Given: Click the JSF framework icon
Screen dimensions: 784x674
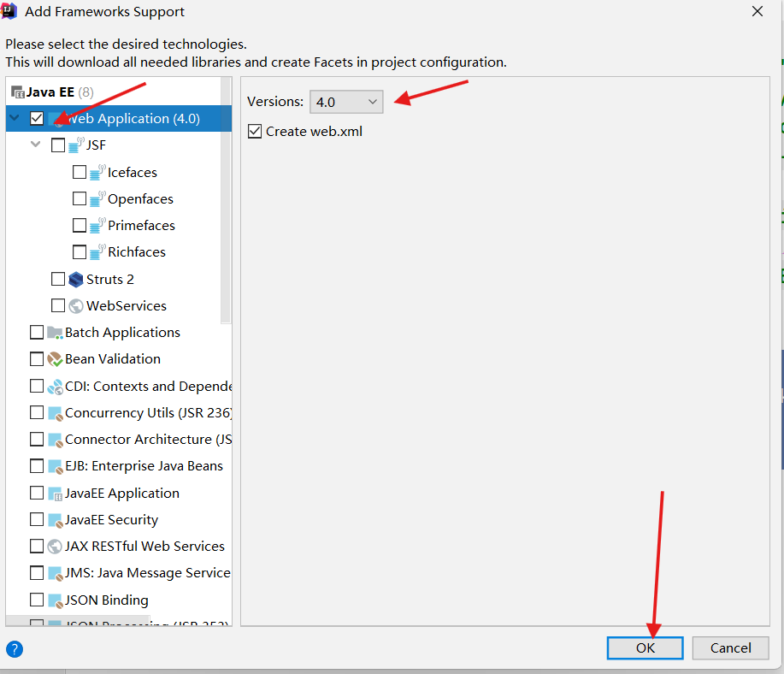Looking at the screenshot, I should point(76,145).
